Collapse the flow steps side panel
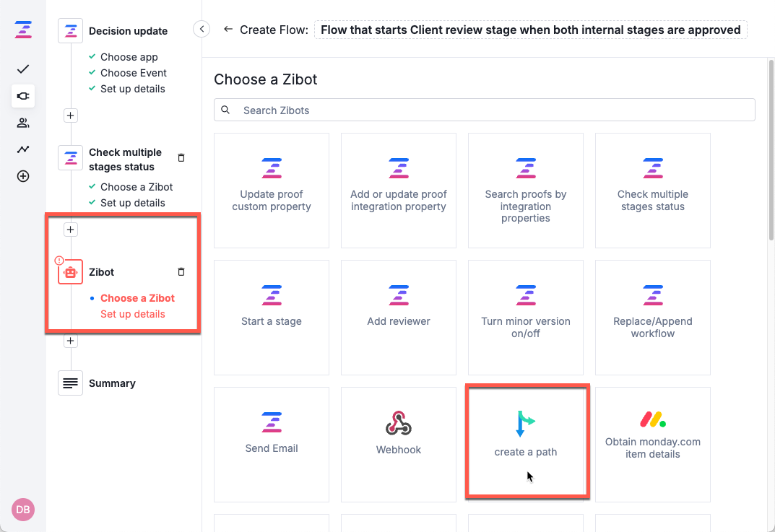 coord(202,29)
